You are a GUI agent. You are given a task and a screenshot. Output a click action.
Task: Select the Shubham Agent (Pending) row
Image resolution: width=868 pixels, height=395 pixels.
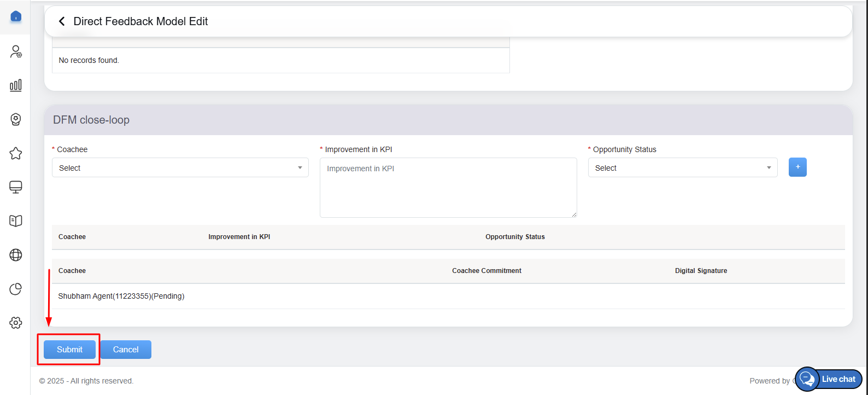point(121,296)
